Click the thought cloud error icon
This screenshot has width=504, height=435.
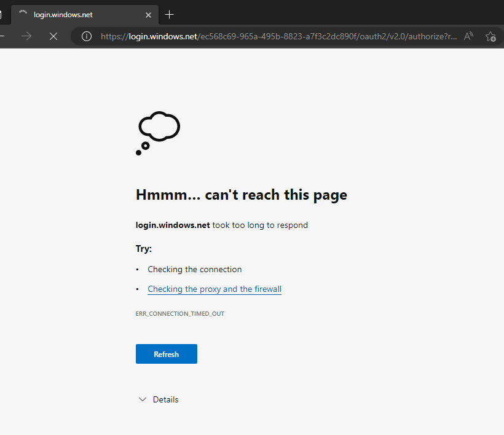[x=158, y=133]
